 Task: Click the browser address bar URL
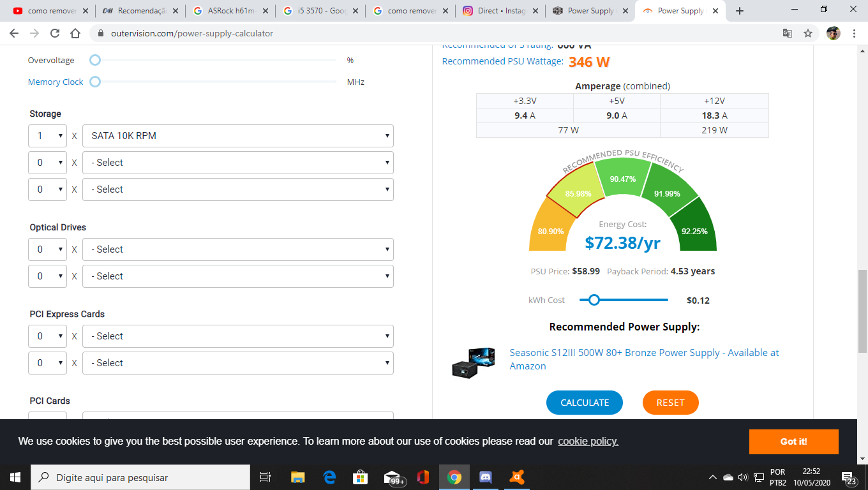(191, 33)
